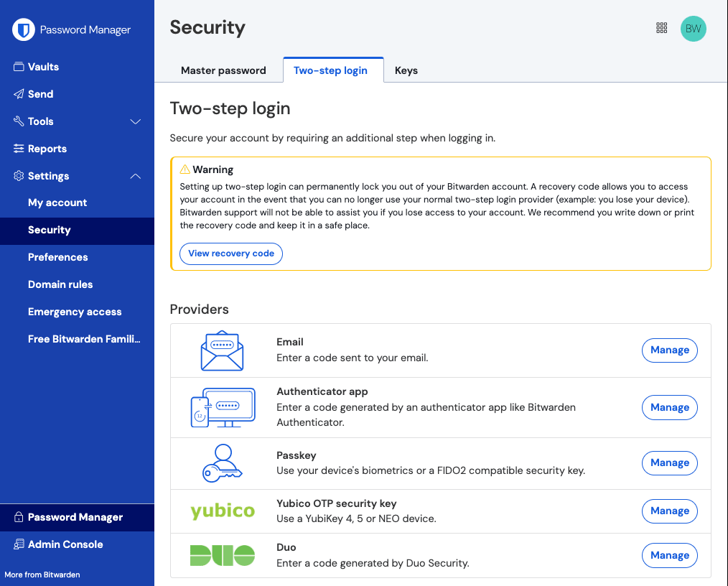Image resolution: width=728 pixels, height=586 pixels.
Task: Click the Email provider envelope icon
Action: pyautogui.click(x=222, y=350)
